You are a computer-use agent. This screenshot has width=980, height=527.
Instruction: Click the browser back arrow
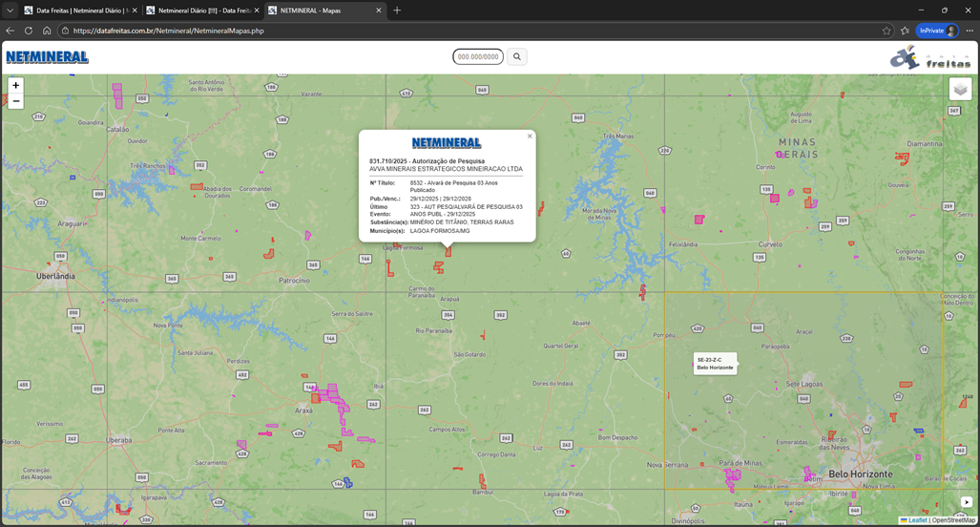pos(10,31)
